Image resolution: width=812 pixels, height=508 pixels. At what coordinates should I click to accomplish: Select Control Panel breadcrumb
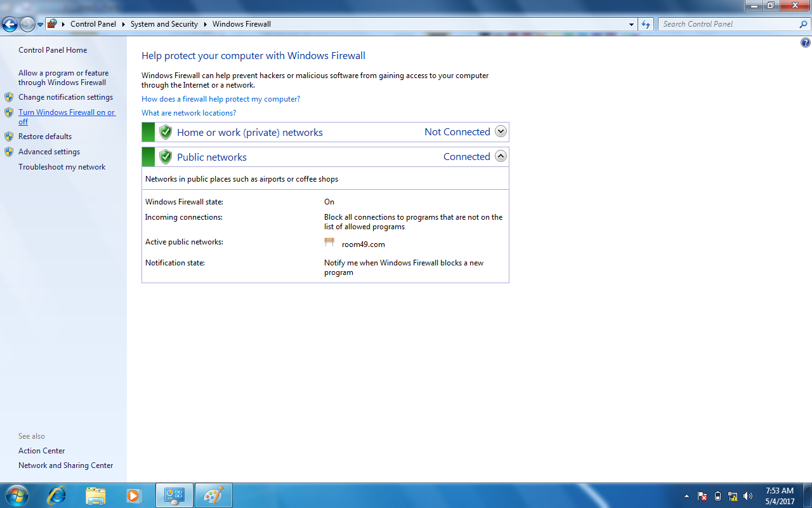(x=93, y=24)
